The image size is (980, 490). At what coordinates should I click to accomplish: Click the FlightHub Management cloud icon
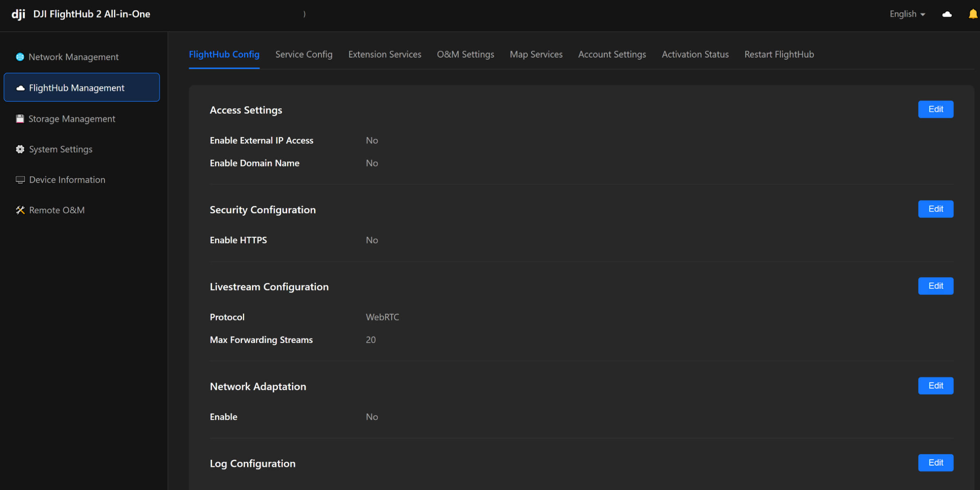point(20,88)
